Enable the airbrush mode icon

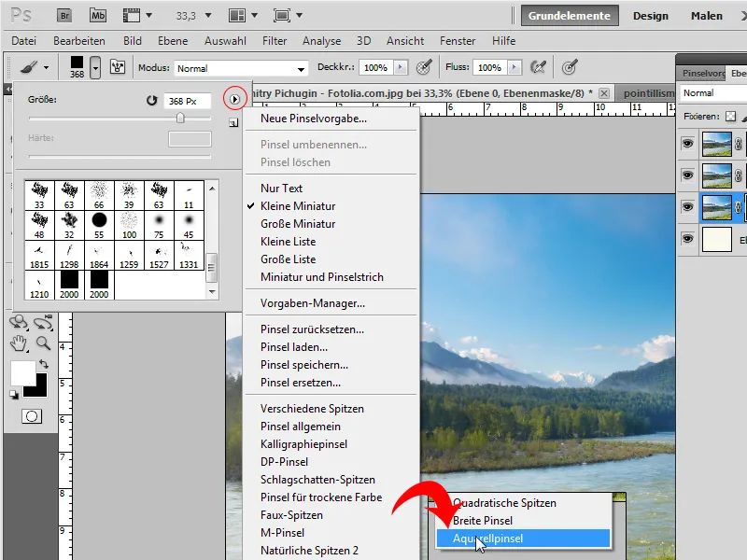click(x=539, y=67)
